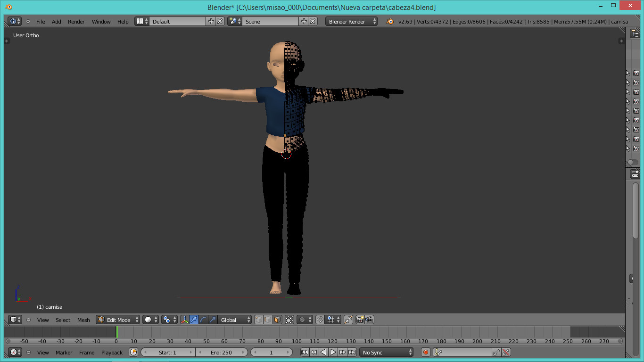Open the Blender Render engine dropdown
Screen dimensions: 644x362
tap(351, 22)
